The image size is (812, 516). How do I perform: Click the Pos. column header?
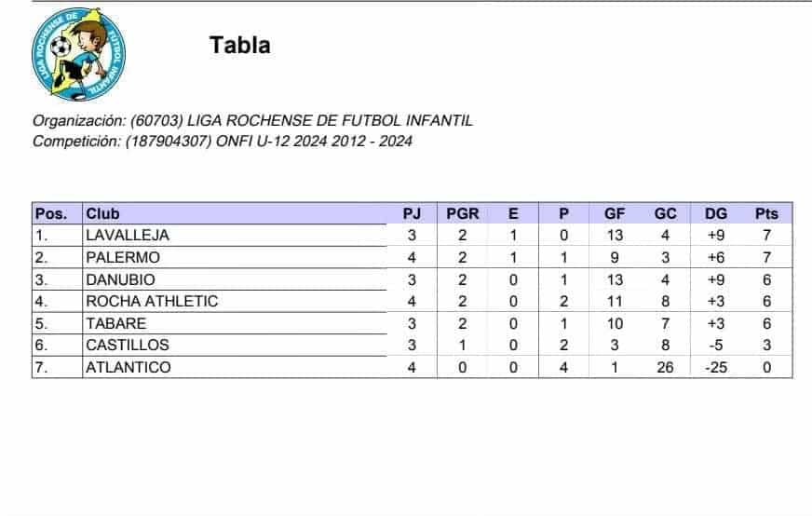50,213
